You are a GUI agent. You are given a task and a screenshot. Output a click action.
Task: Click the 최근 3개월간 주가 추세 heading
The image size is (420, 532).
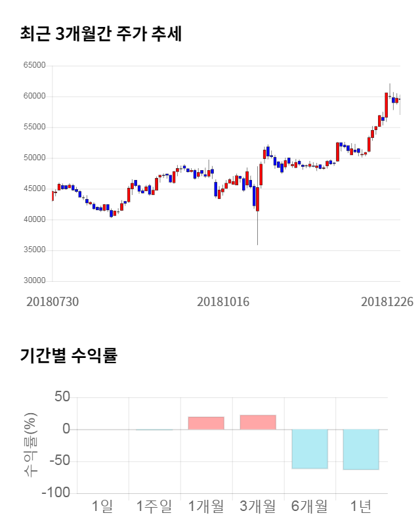click(x=100, y=34)
